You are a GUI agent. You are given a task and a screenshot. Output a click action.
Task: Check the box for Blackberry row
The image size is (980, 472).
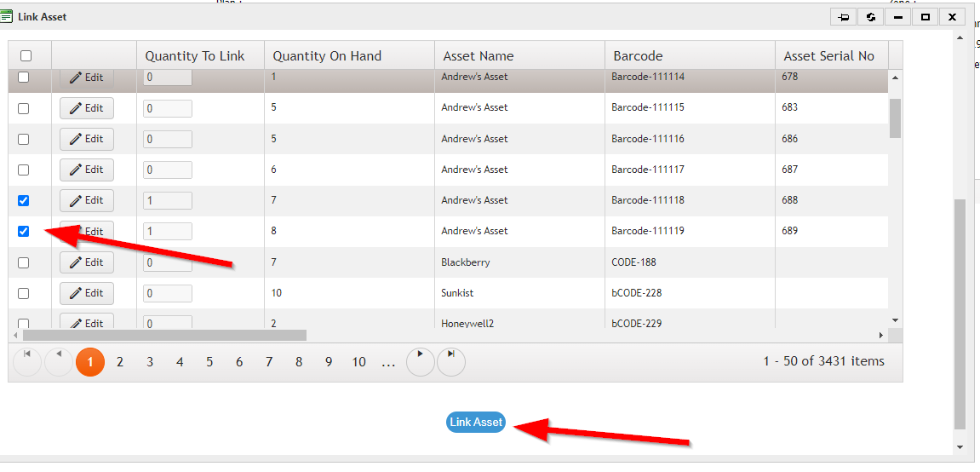pos(23,262)
